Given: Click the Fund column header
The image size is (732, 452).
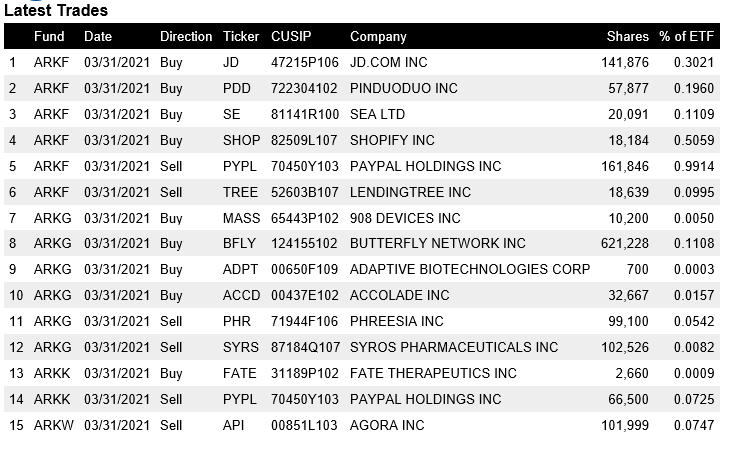Looking at the screenshot, I should [x=49, y=36].
